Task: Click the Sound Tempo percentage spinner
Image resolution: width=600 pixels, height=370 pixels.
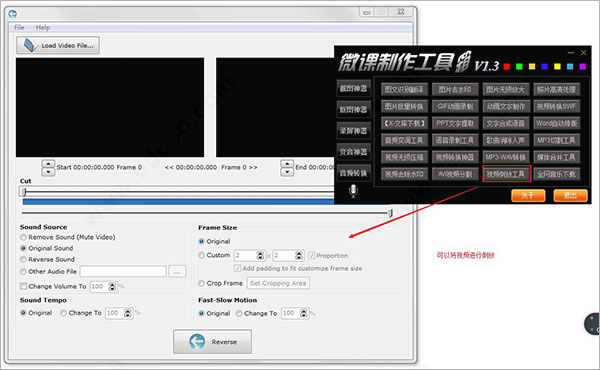Action: [128, 313]
